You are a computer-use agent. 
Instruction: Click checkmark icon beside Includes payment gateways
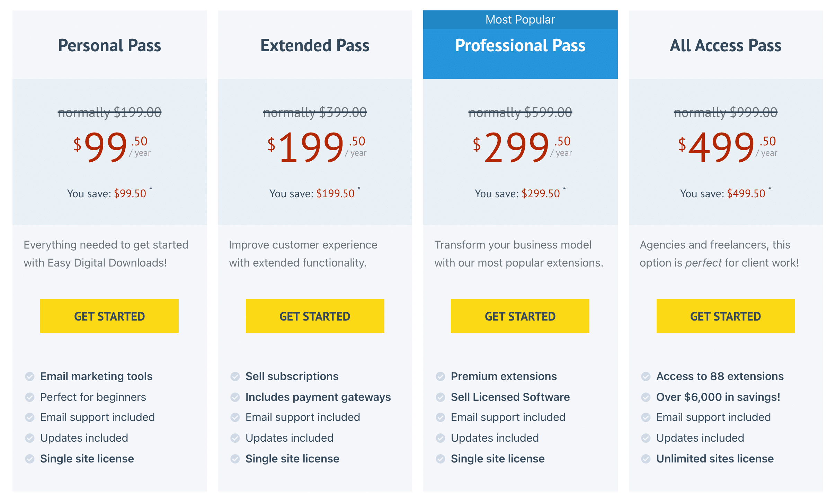tap(235, 397)
